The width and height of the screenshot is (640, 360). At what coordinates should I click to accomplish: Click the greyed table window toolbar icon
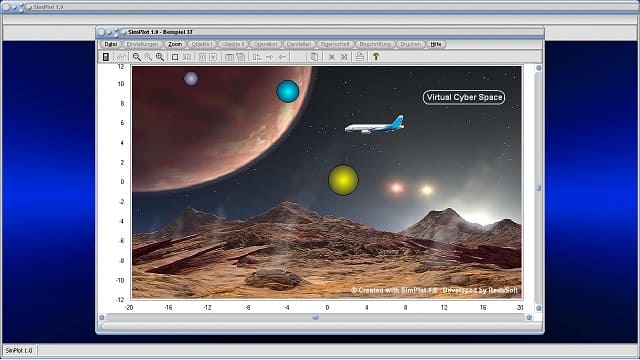coord(229,57)
